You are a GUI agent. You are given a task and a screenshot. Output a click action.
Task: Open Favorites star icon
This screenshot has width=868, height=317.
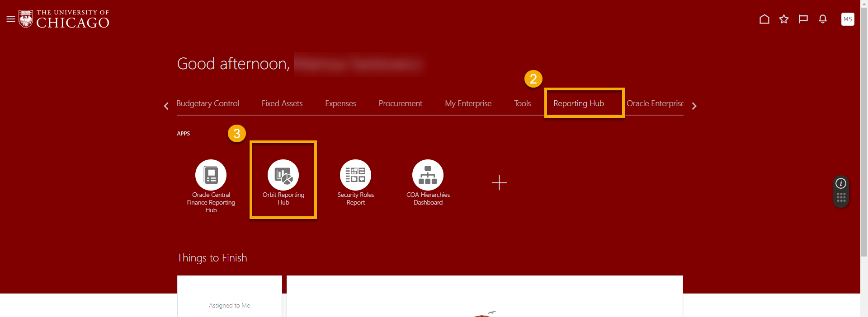[x=784, y=19]
